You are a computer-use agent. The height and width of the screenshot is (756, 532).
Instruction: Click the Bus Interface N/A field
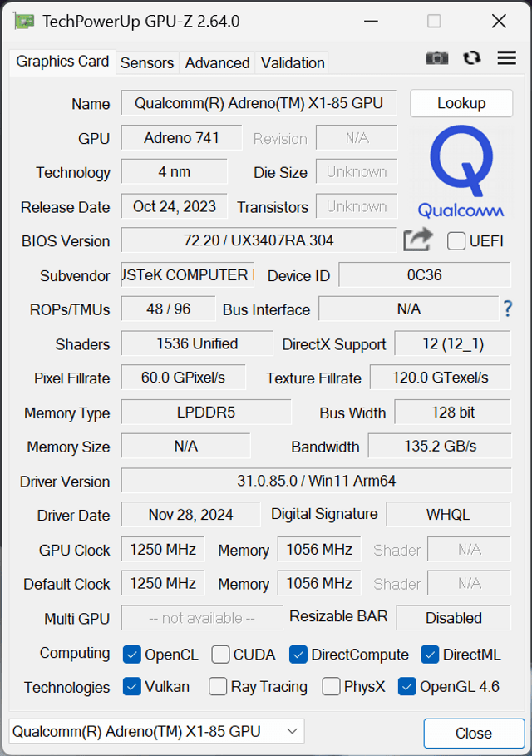click(x=409, y=309)
